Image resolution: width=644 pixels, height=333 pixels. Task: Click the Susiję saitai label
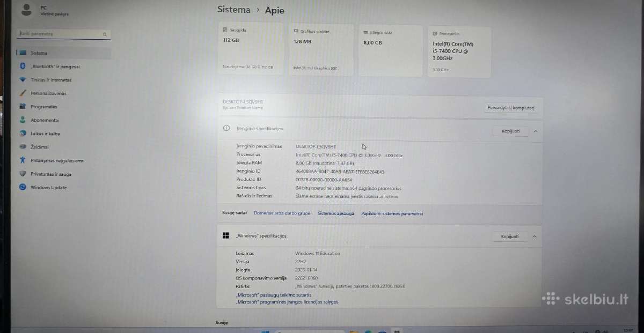pos(235,213)
